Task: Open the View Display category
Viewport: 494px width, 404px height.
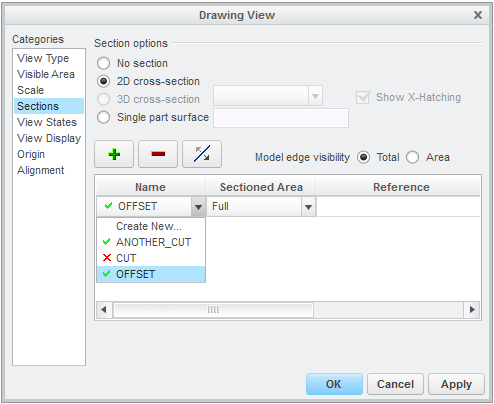Action: (x=49, y=138)
